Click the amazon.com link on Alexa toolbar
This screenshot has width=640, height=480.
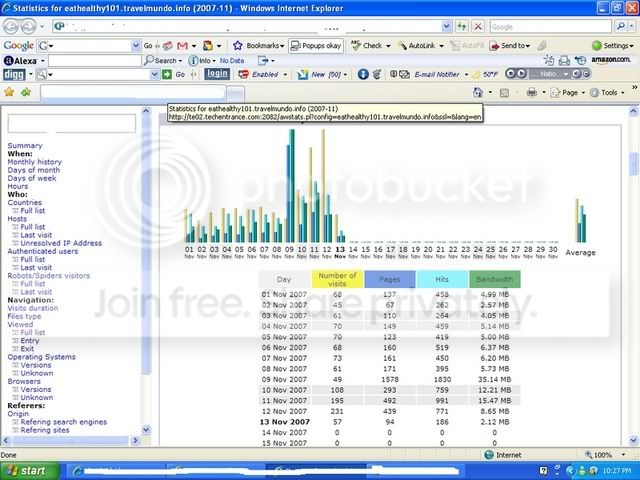pyautogui.click(x=611, y=60)
